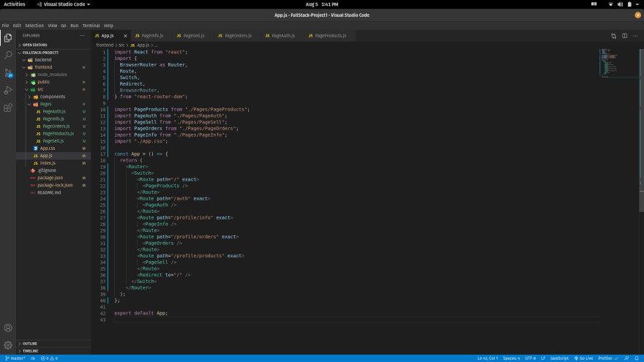The image size is (644, 362).
Task: Close the Visual Studio Code window
Action: [x=637, y=15]
